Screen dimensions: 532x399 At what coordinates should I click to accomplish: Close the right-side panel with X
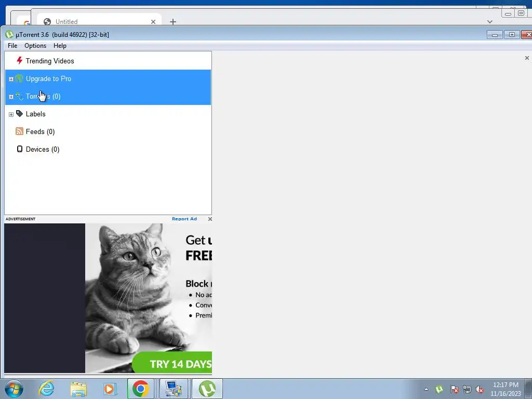tap(527, 58)
